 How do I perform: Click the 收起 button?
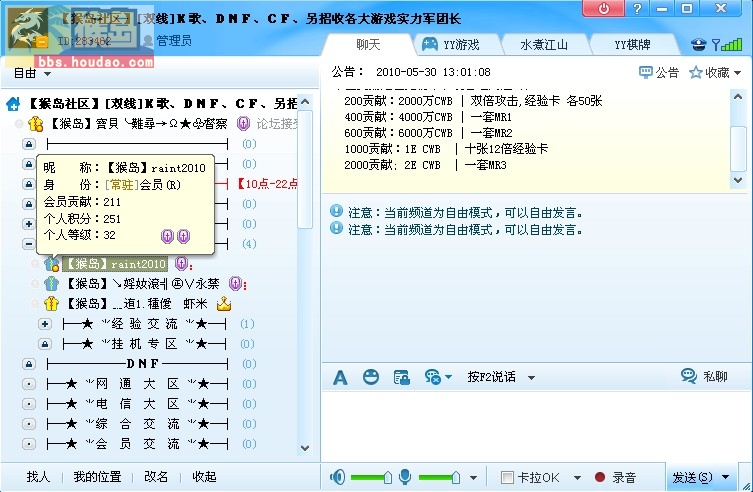(x=204, y=477)
